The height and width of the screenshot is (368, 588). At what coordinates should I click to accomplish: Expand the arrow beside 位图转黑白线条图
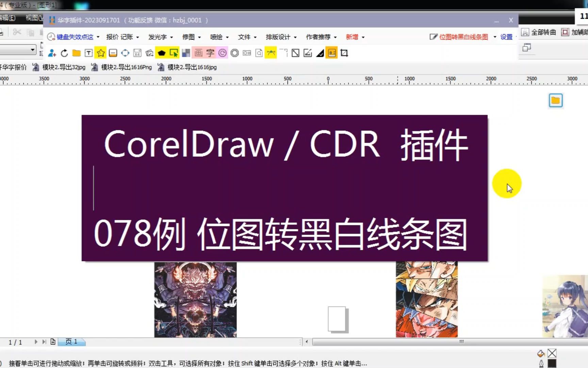[x=495, y=37]
